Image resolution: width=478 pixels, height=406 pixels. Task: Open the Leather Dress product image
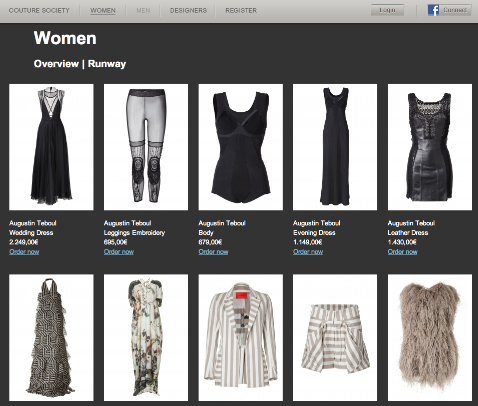click(x=430, y=147)
